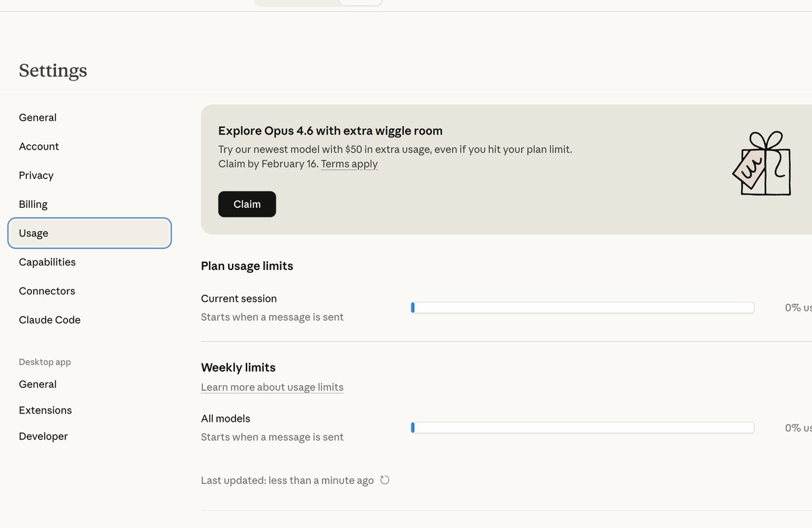This screenshot has height=528, width=812.
Task: Click the Desktop app section label
Action: (x=45, y=362)
